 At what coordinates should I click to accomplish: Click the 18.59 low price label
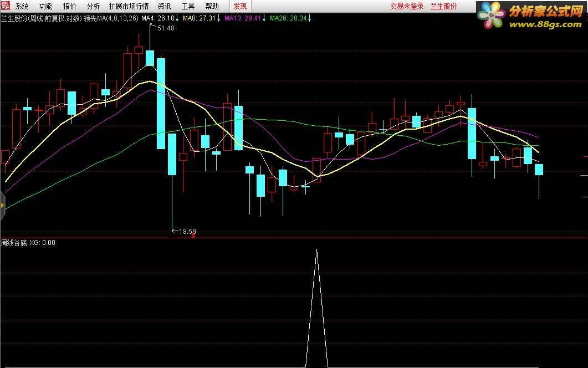[x=187, y=232]
